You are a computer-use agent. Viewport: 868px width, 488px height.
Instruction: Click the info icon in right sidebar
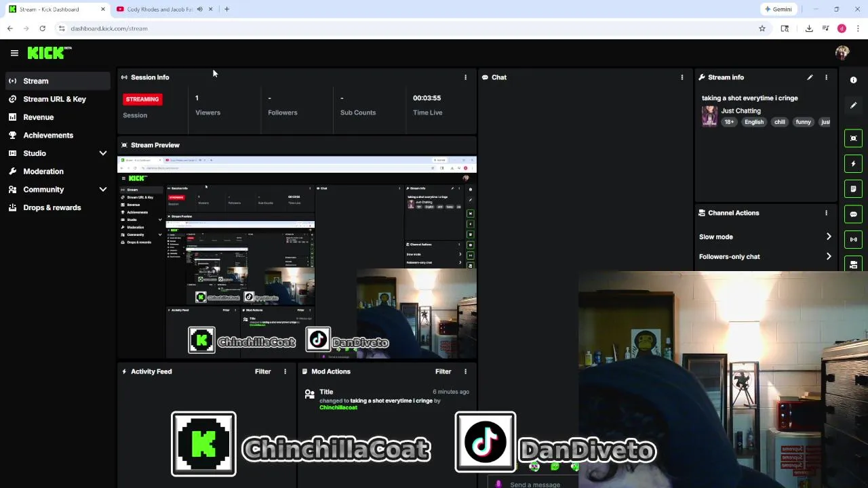click(x=853, y=80)
